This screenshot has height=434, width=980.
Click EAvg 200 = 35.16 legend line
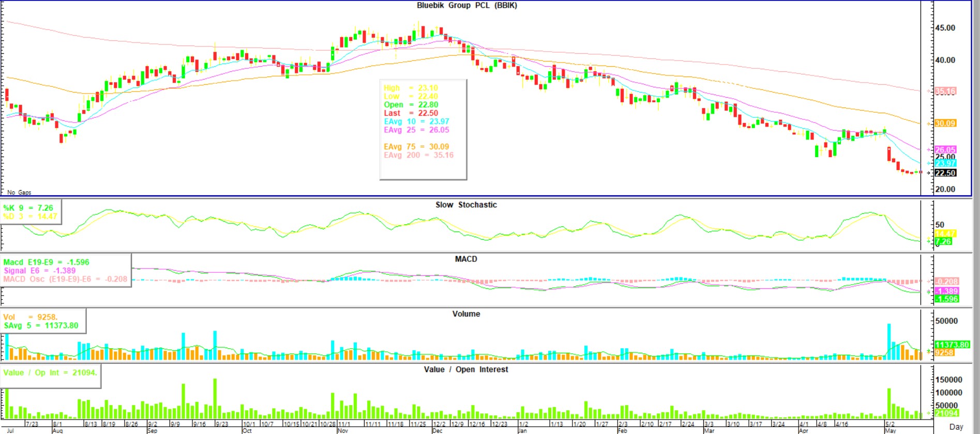coord(418,155)
